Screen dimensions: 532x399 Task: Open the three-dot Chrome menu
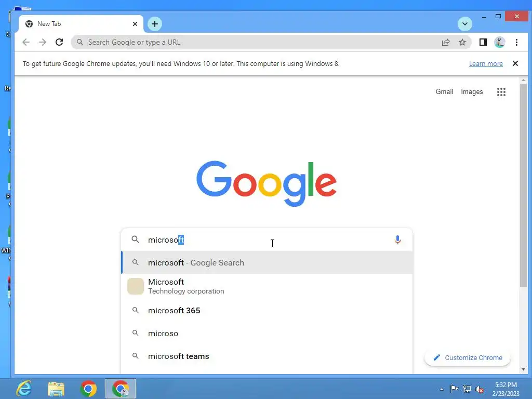point(516,42)
